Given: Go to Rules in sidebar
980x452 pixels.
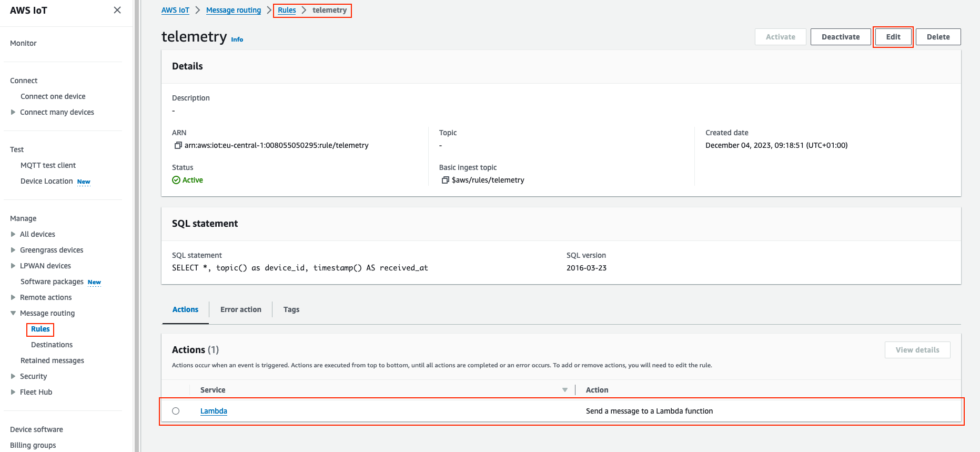Looking at the screenshot, I should [x=40, y=329].
